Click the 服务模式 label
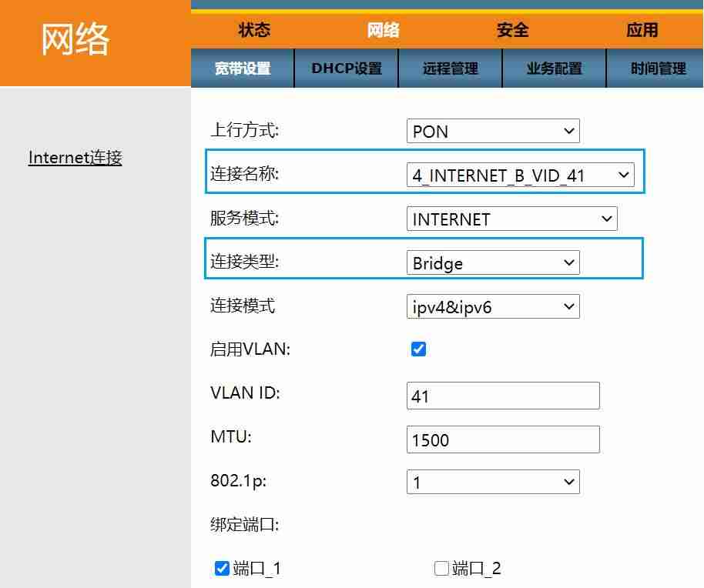 (245, 218)
